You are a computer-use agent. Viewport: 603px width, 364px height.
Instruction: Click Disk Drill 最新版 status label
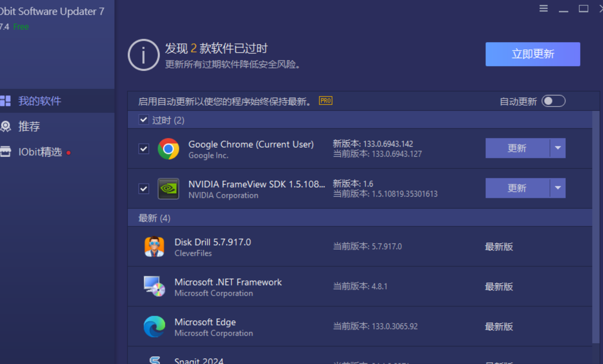pyautogui.click(x=499, y=247)
